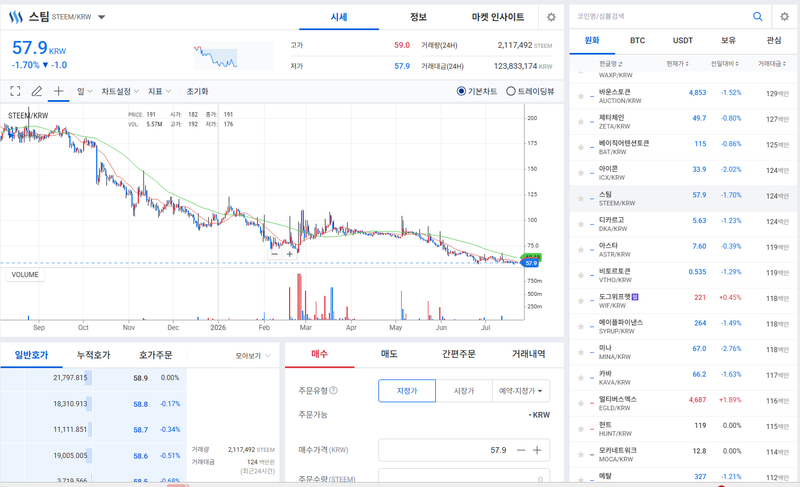This screenshot has width=800, height=487.
Task: Switch to the 정보 tab
Action: (x=418, y=17)
